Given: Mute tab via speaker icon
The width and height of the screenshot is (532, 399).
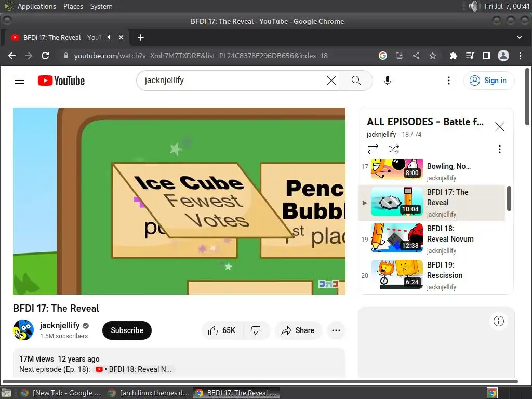Looking at the screenshot, I should coord(110,37).
